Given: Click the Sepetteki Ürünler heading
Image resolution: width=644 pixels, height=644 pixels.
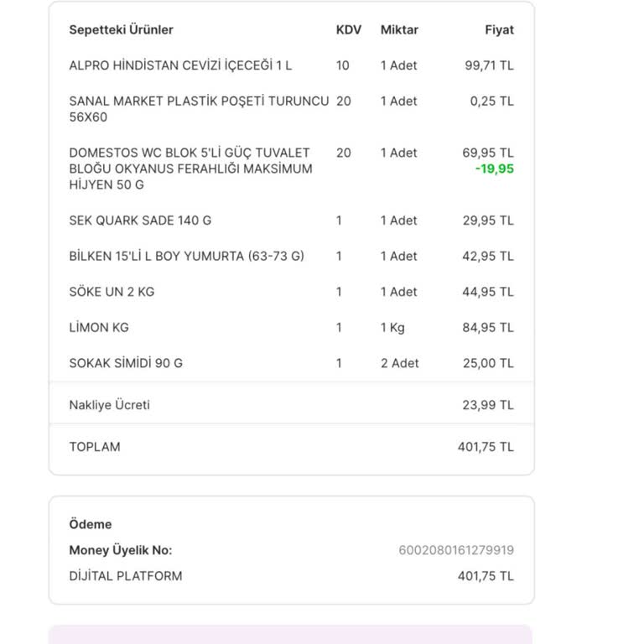Looking at the screenshot, I should 121,30.
